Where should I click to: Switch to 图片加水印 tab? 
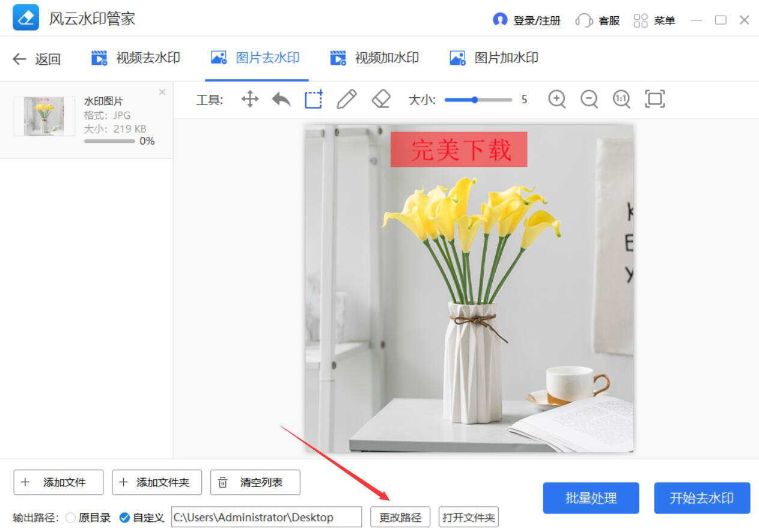[494, 58]
